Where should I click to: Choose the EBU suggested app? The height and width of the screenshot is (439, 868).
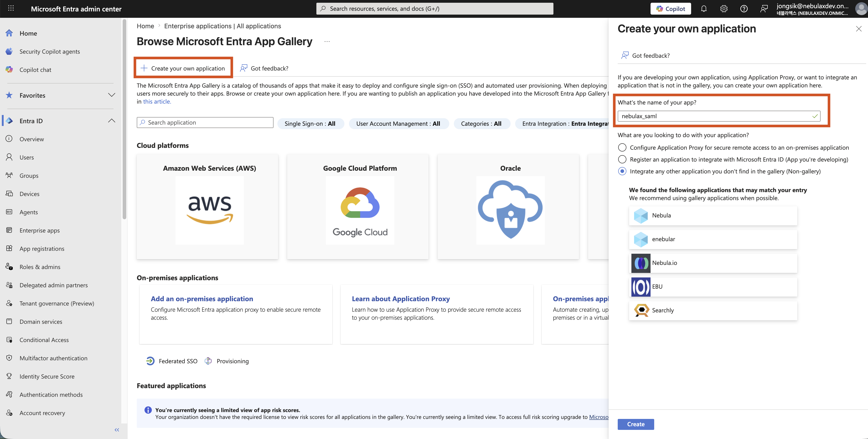pos(713,287)
